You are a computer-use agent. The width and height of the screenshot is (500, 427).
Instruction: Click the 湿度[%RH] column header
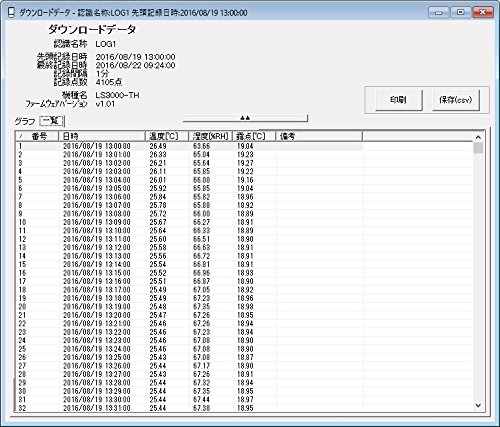[210, 136]
